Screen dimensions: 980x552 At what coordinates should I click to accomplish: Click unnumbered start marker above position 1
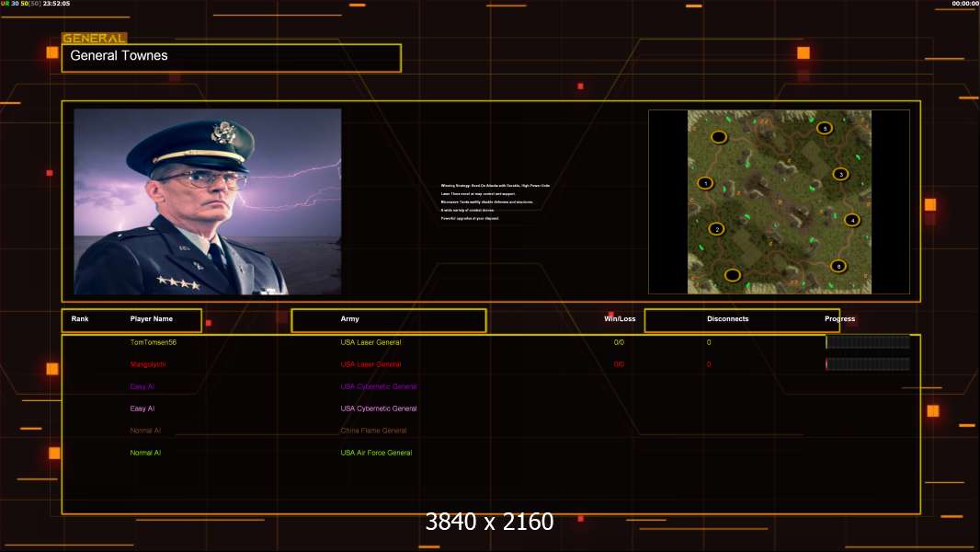pyautogui.click(x=719, y=137)
